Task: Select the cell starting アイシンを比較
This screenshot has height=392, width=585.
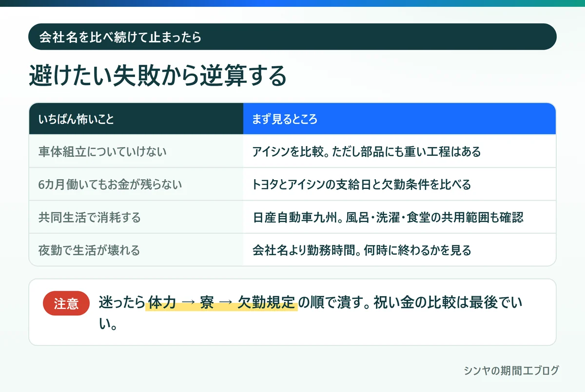Action: [399, 151]
